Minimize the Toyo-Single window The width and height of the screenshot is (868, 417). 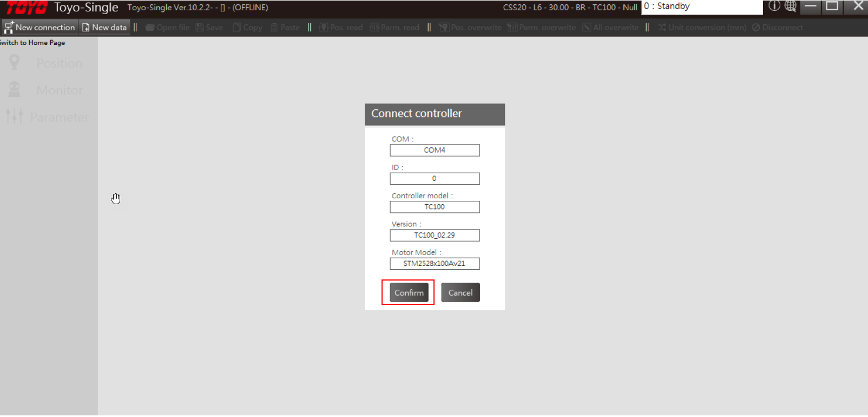[810, 6]
